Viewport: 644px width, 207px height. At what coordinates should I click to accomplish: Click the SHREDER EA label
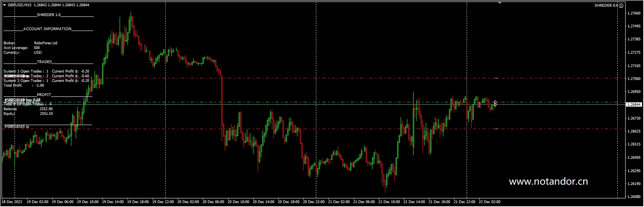(606, 5)
